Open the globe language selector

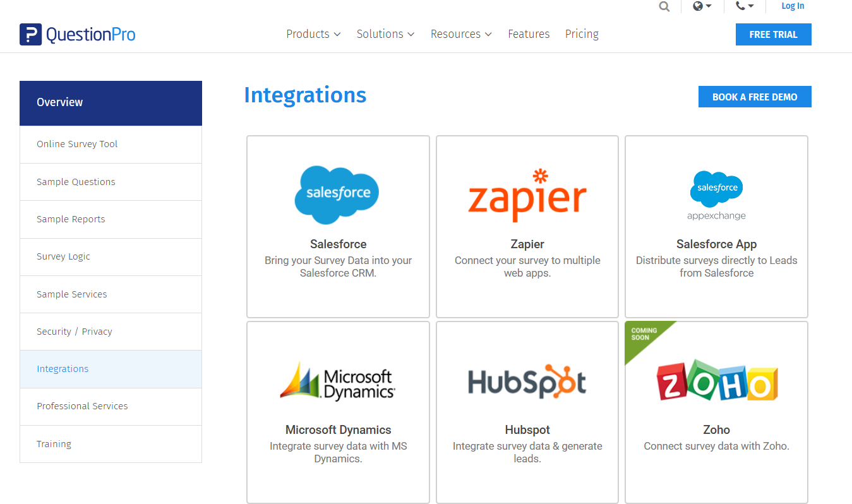[702, 6]
